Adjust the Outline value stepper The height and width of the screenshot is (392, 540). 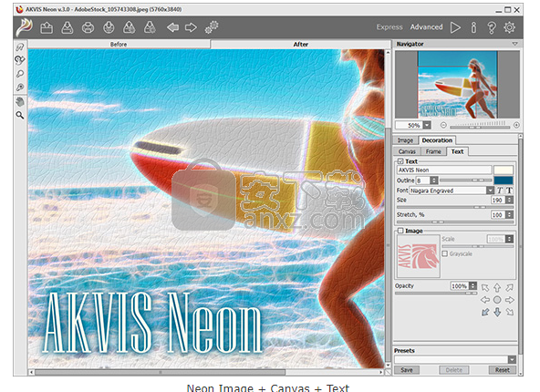tap(434, 181)
